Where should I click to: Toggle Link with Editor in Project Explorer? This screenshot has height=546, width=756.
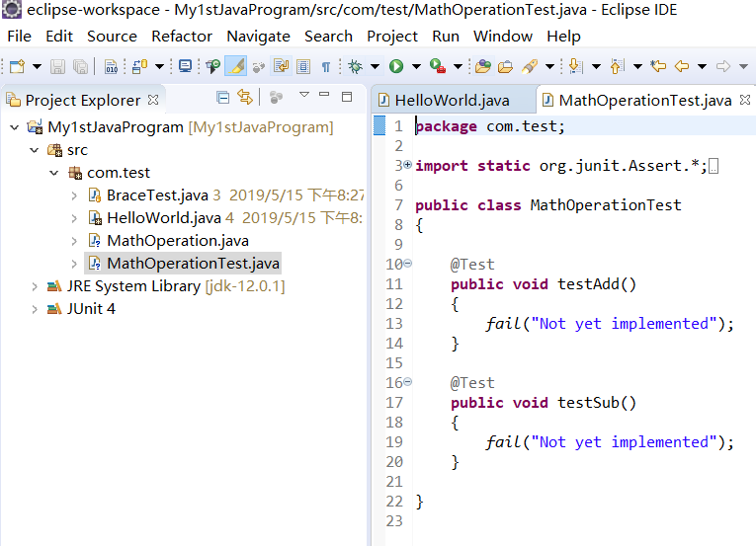click(x=245, y=98)
